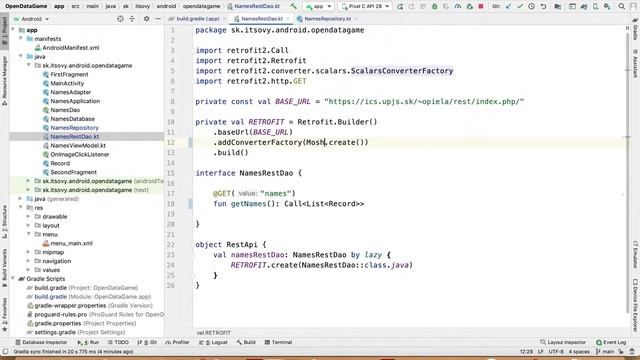Image resolution: width=640 pixels, height=360 pixels.
Task: Select the NamesRestDao.kt editor tab
Action: (262, 19)
